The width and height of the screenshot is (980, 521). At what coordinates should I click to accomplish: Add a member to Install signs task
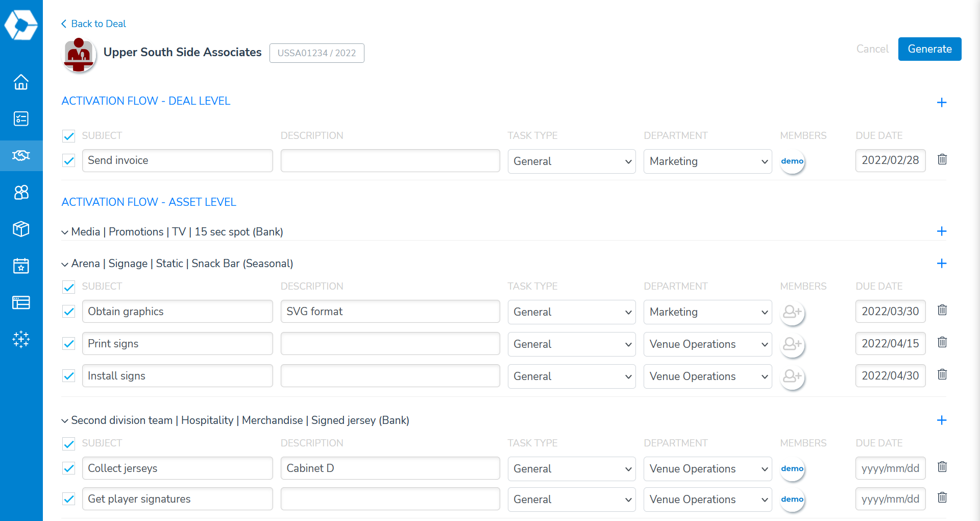tap(792, 376)
